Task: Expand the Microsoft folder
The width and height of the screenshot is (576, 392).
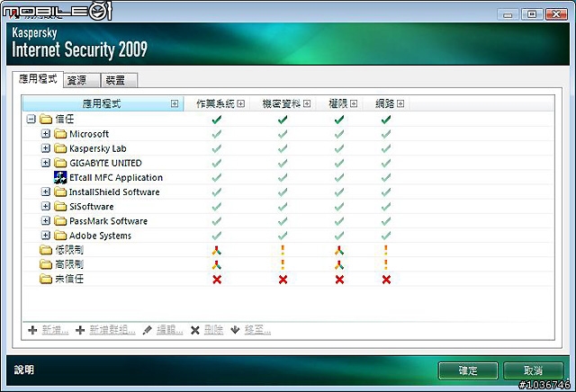Action: (x=46, y=134)
